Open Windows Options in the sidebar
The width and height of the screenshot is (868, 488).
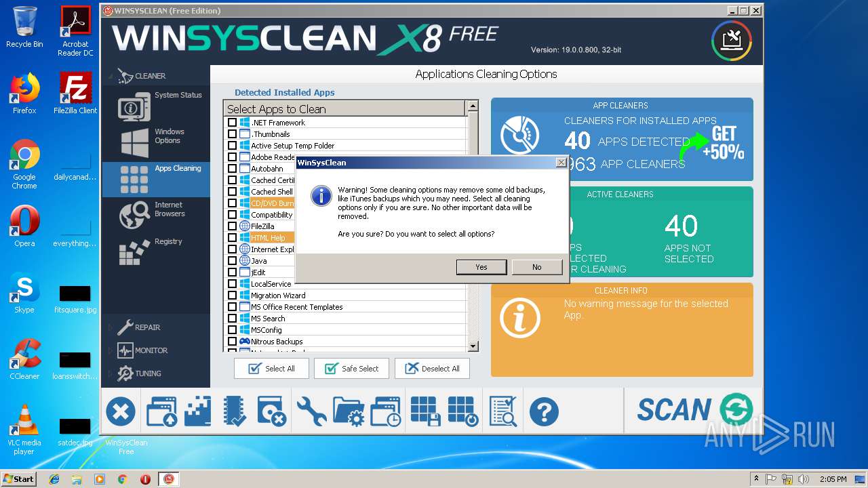[x=156, y=142]
